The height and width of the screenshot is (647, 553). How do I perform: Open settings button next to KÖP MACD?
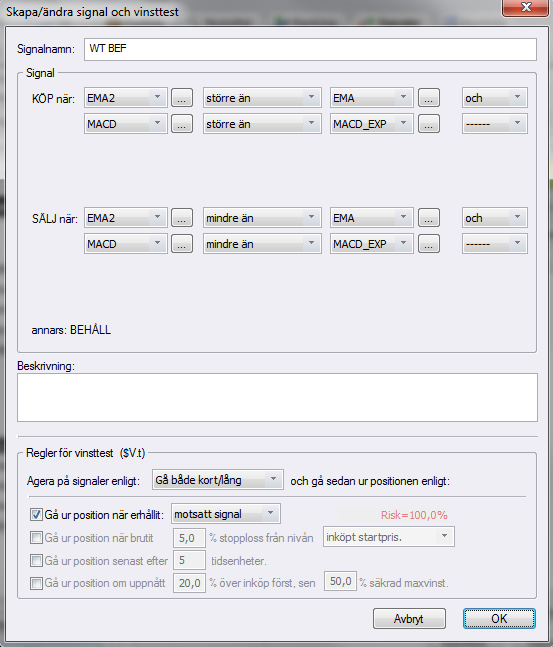tap(182, 124)
